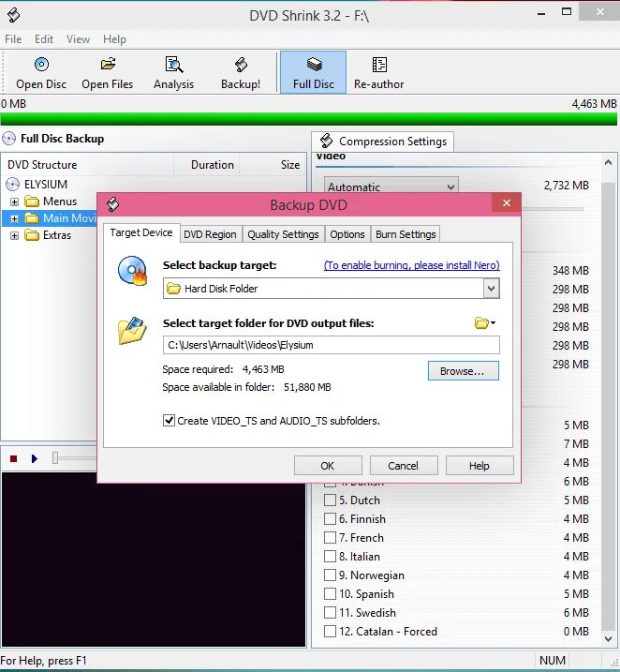The height and width of the screenshot is (672, 620).
Task: Switch to Re-author mode
Action: pyautogui.click(x=379, y=73)
